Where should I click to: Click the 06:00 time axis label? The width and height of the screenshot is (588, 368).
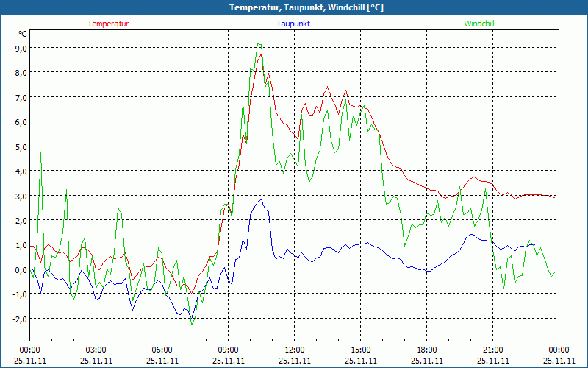162,350
